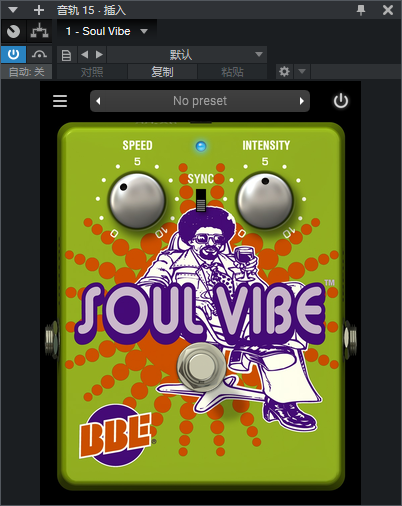Click the 粘贴 paste button

[x=232, y=72]
